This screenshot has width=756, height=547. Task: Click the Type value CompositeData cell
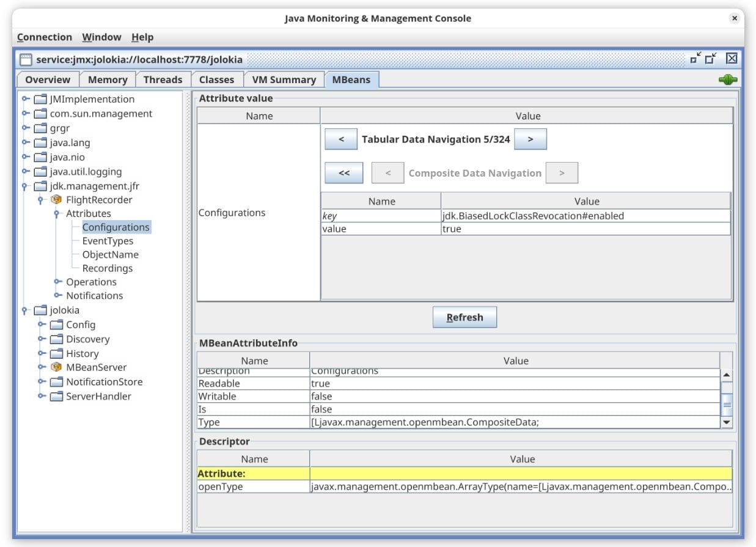(x=515, y=422)
